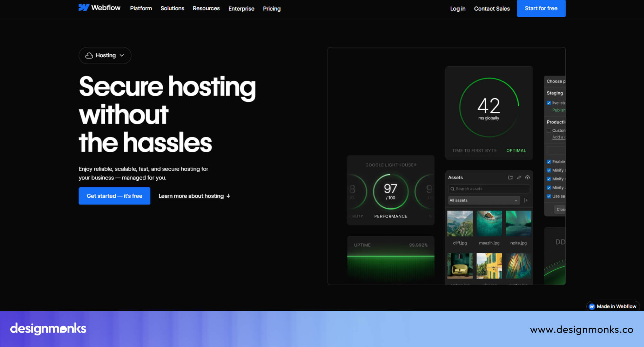Screen dimensions: 644x347
Task: Click the link icon in Assets header
Action: [519, 177]
